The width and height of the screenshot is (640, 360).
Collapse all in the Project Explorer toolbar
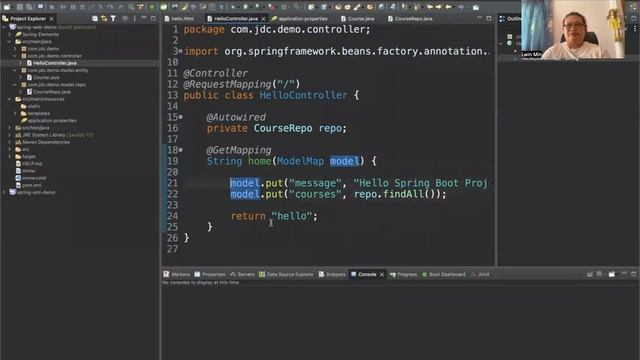pyautogui.click(x=95, y=19)
